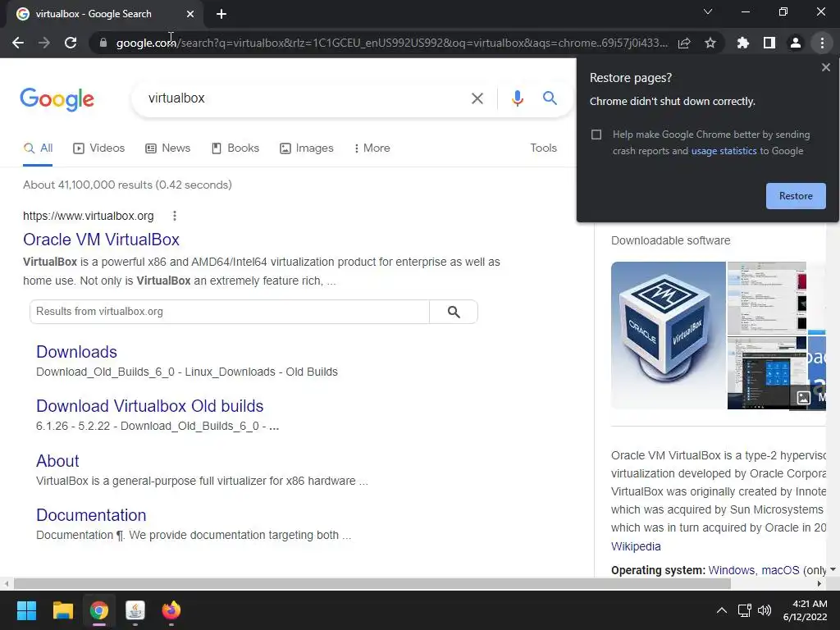Click the scroll-down arrow on vertical scrollbar
The height and width of the screenshot is (630, 840).
(x=833, y=570)
